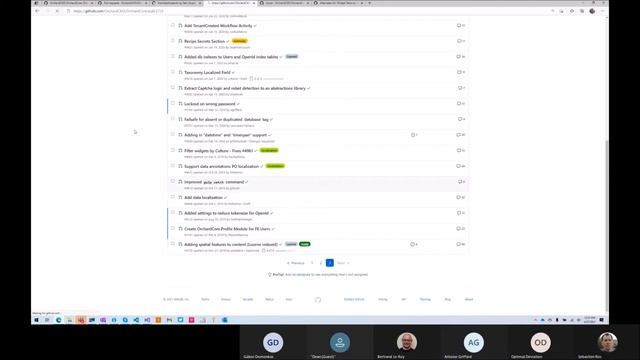Viewport: 640px width, 360px height.
Task: Go to page 1 of pagination
Action: click(x=312, y=263)
